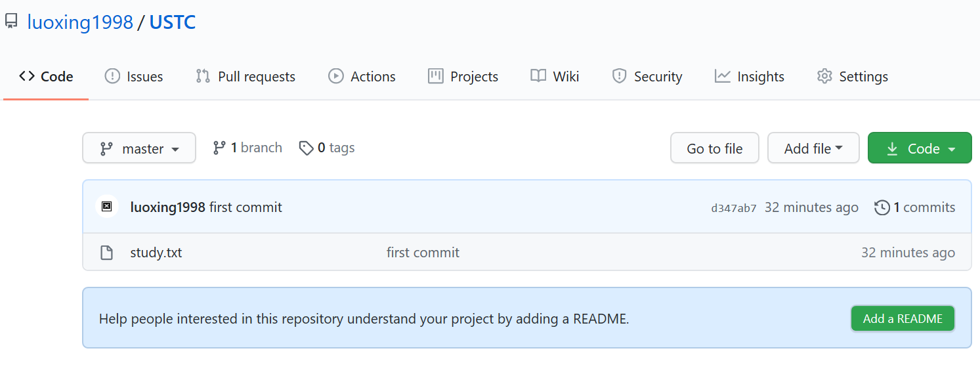Click the Settings gear icon

tap(824, 76)
